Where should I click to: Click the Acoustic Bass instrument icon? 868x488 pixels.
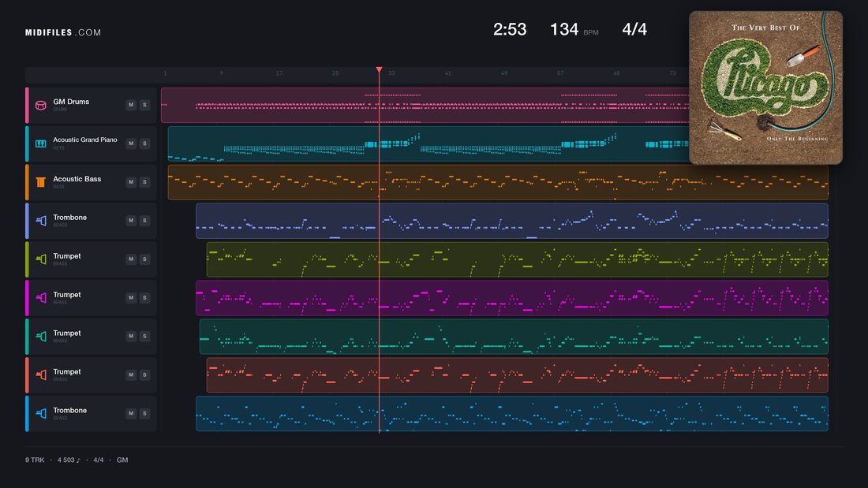(x=41, y=182)
